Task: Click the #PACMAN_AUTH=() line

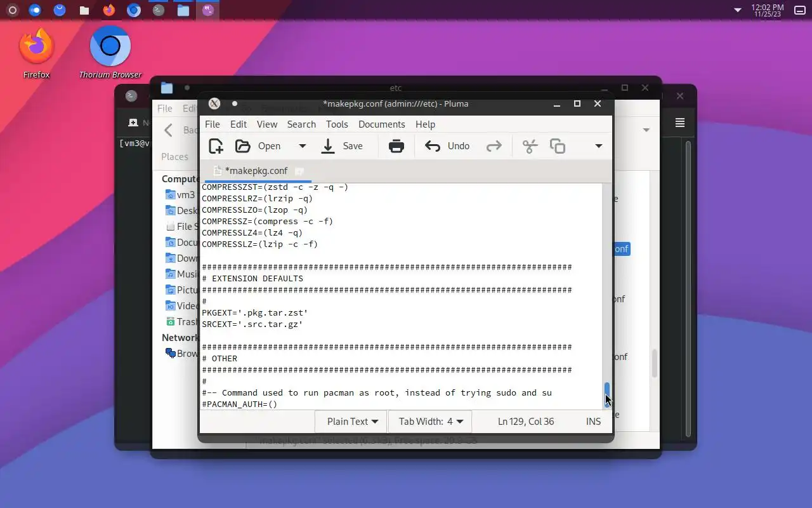Action: (240, 404)
